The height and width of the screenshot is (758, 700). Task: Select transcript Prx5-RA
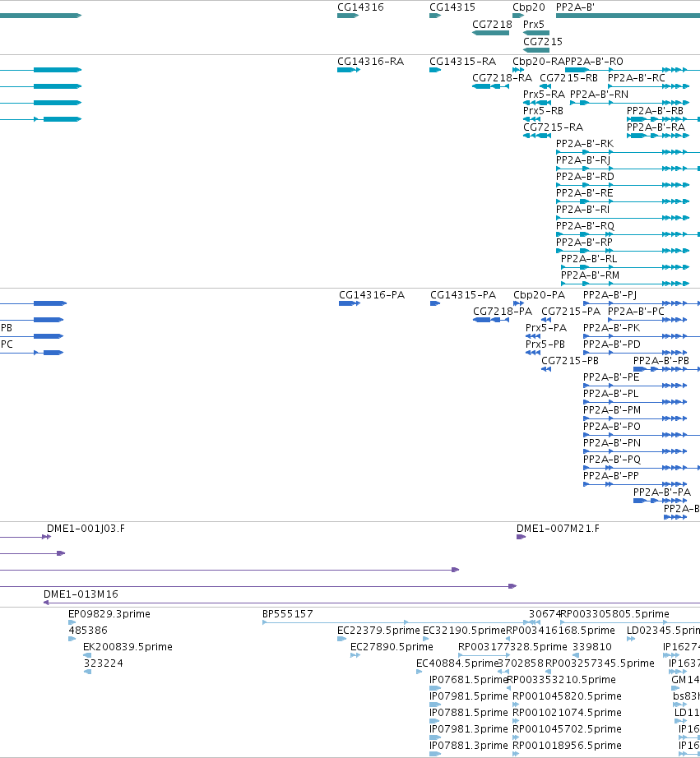tap(544, 95)
